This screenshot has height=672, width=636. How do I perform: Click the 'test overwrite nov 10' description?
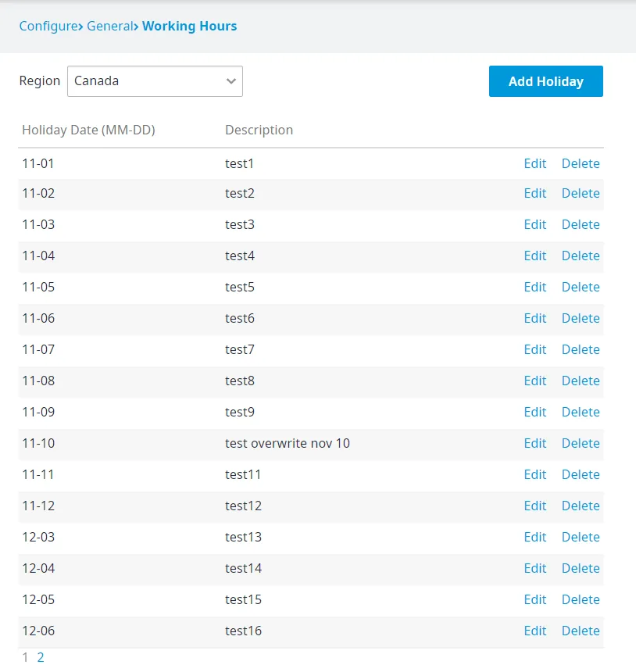tap(288, 444)
